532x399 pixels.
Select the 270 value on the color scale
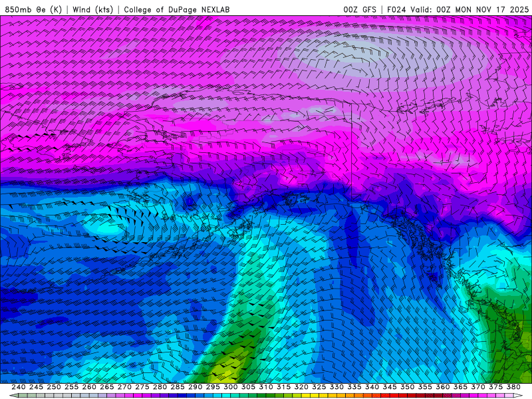pos(124,387)
